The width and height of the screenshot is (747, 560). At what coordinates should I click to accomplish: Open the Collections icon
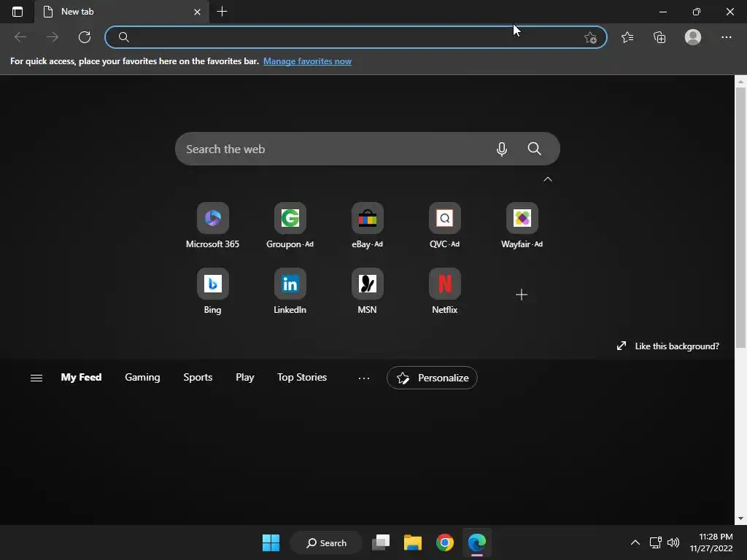[659, 37]
